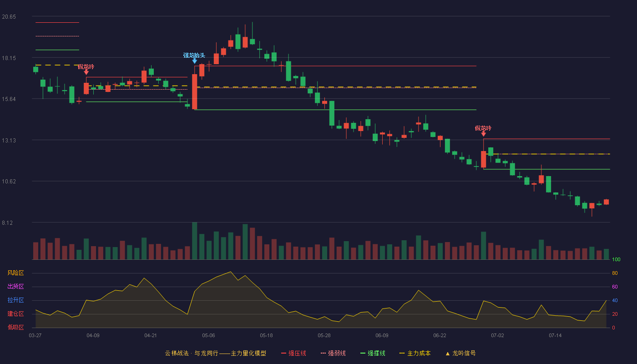Select the 出货区 zone label
The height and width of the screenshot is (364, 637).
15,287
